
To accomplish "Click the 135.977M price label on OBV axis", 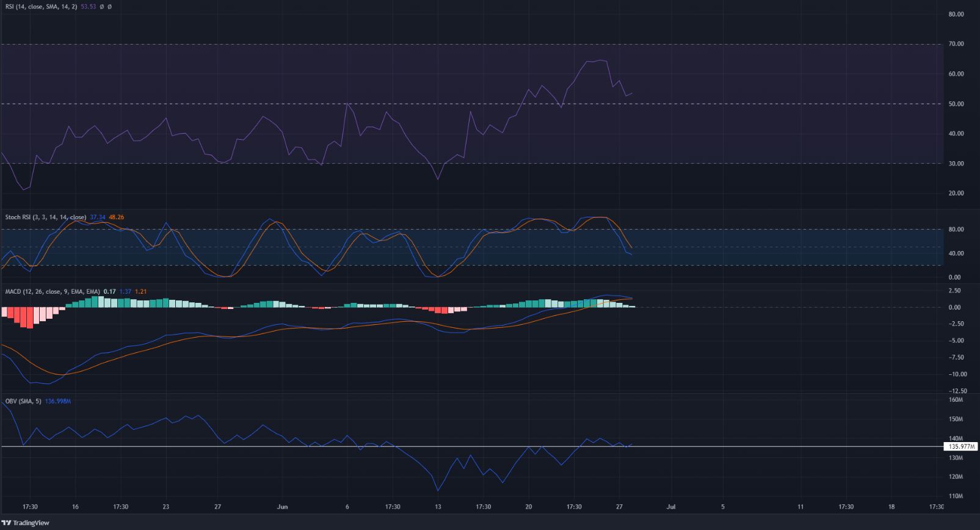I will pos(961,447).
